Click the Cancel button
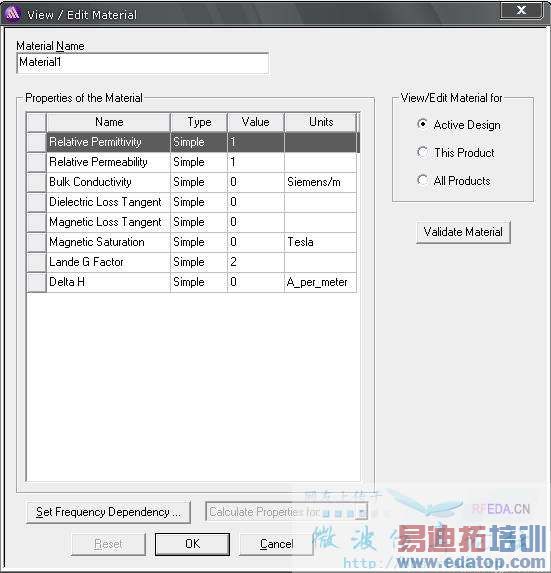This screenshot has width=551, height=573. [x=276, y=544]
